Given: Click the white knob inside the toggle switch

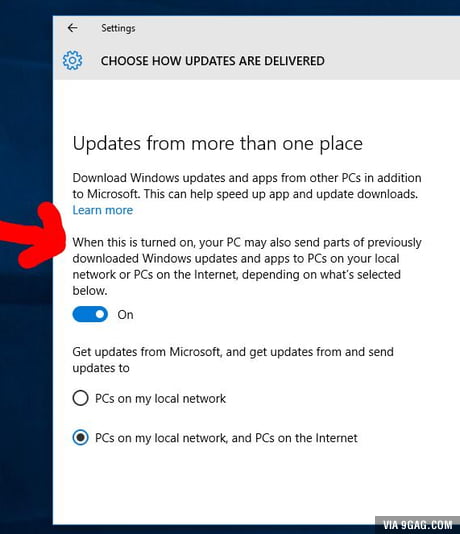Looking at the screenshot, I should (x=99, y=314).
